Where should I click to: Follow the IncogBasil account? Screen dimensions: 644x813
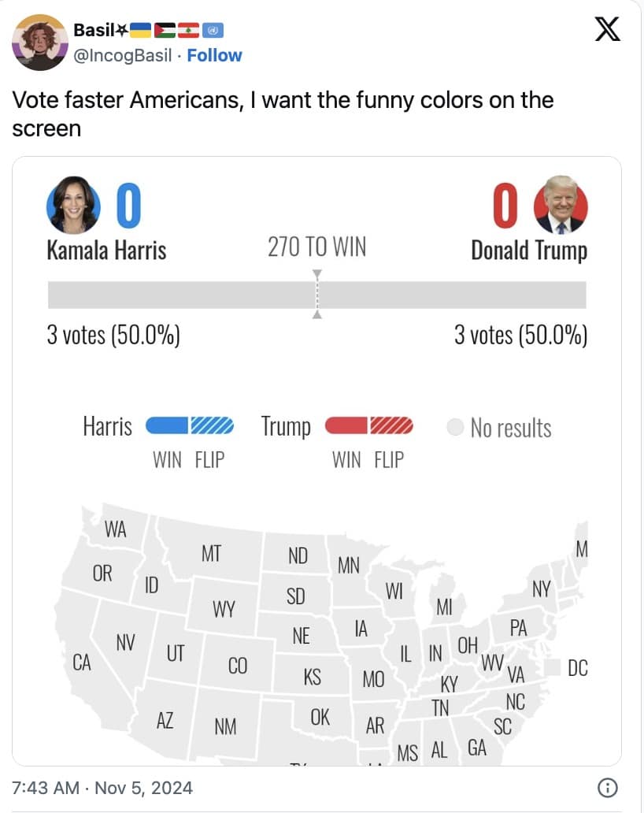214,55
